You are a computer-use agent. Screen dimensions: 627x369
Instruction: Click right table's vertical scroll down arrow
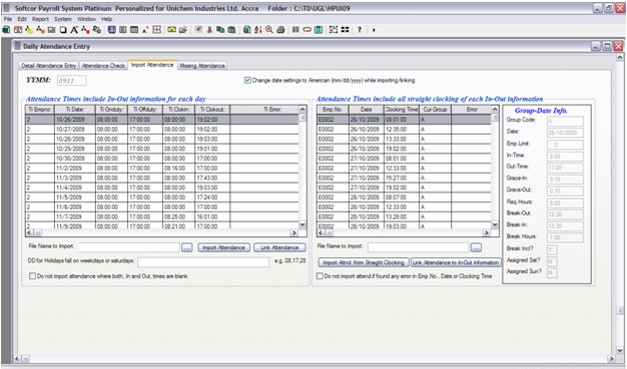tap(495, 225)
